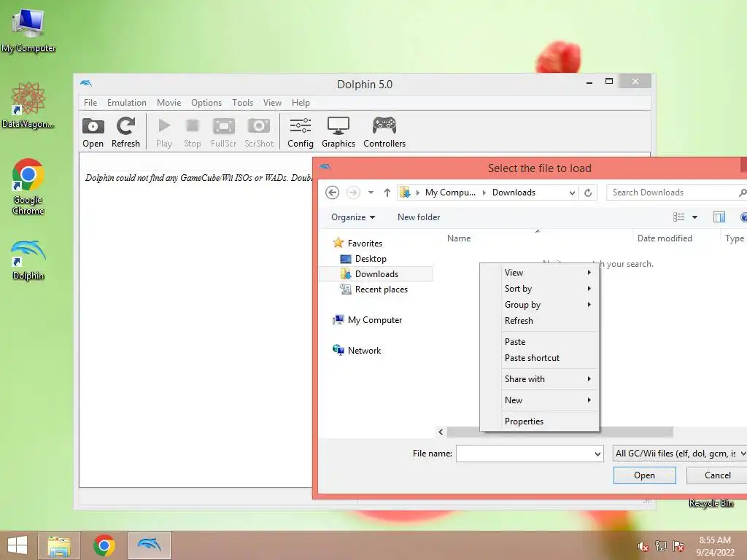Click the Play toolbar button

coord(164,132)
